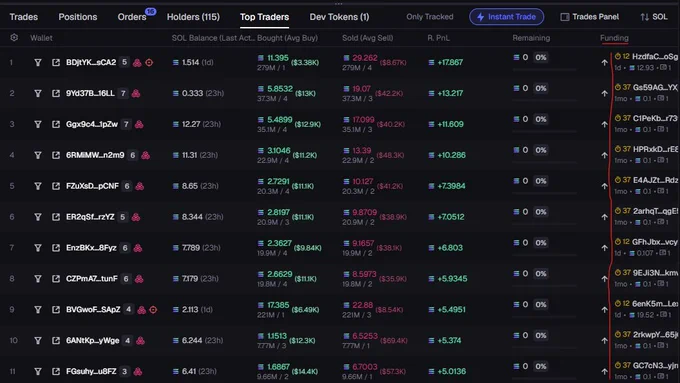680x383 pixels.
Task: Open the Dev Tokens (1) tab
Action: [339, 17]
